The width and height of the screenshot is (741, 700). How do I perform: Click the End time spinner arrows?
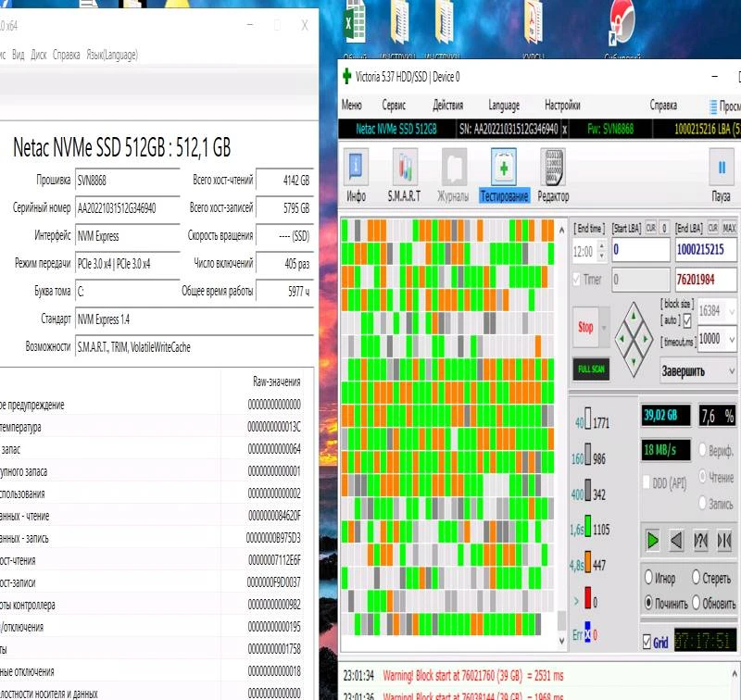click(601, 251)
